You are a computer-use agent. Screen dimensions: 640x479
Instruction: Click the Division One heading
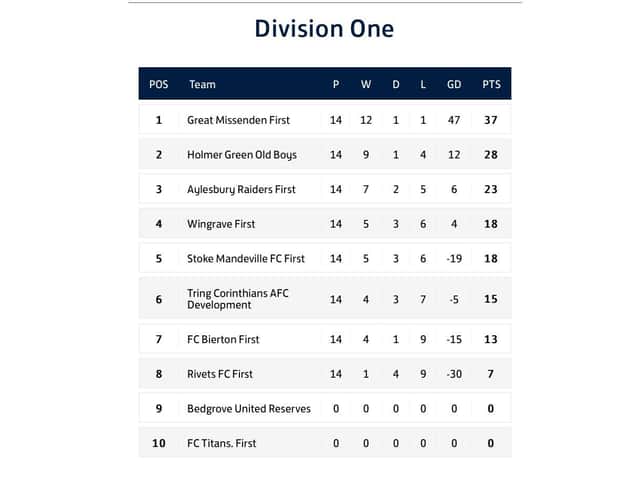click(x=324, y=29)
